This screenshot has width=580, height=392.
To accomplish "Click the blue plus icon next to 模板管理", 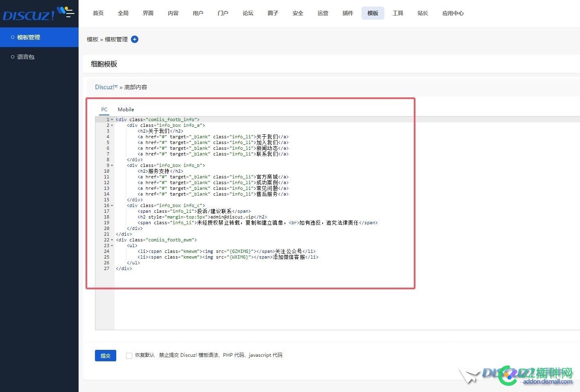I will (135, 39).
